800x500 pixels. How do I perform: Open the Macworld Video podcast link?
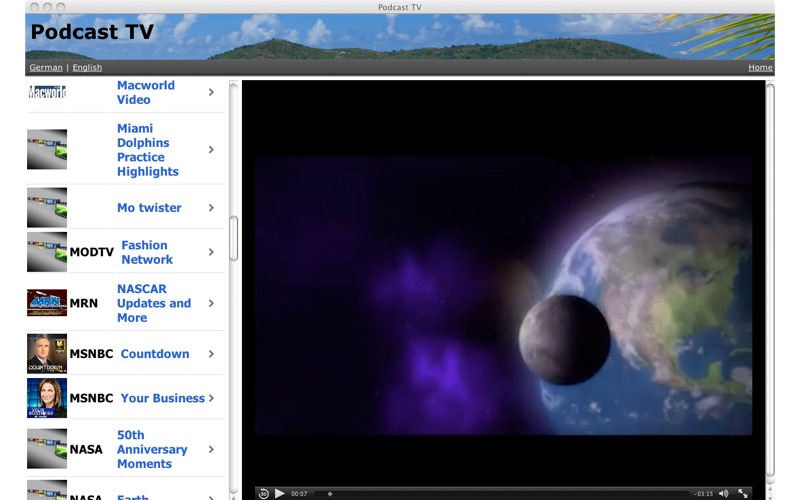tap(146, 92)
